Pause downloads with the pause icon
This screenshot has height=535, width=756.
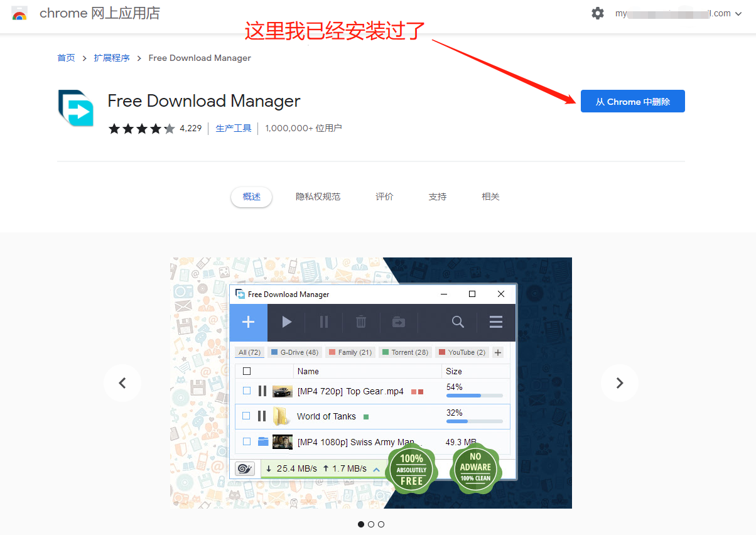[x=323, y=322]
